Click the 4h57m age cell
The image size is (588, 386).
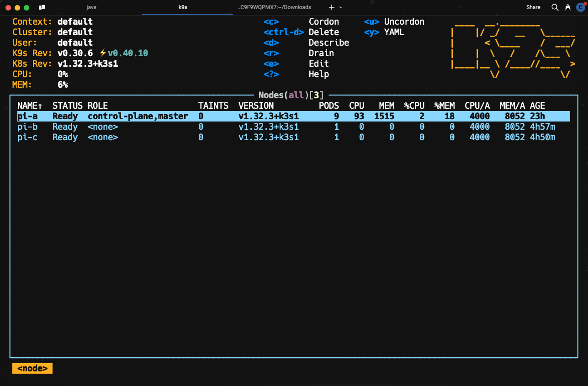point(543,127)
